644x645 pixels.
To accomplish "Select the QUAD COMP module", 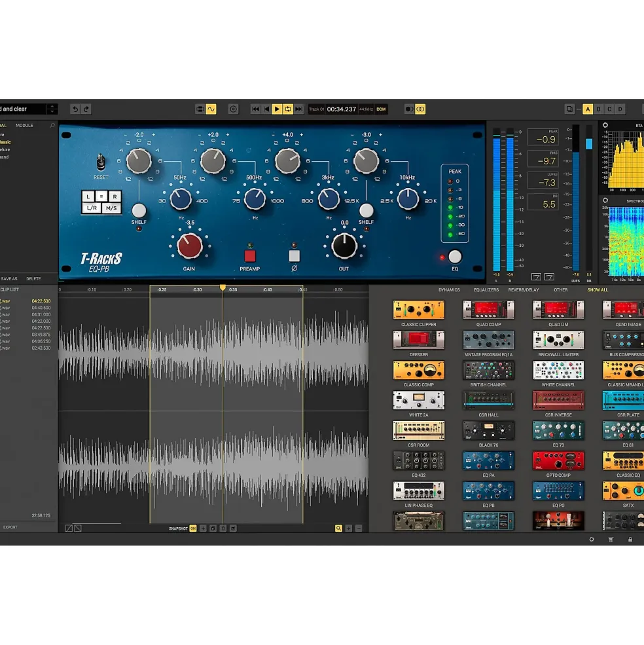I will pyautogui.click(x=488, y=310).
